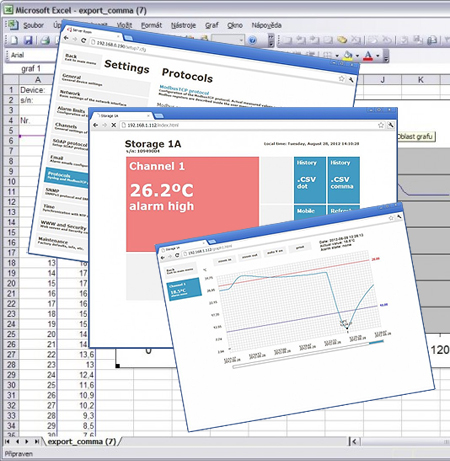Screen dimensions: 450x461
Task: Open the 'graf 1' Name Box
Action: [x=31, y=69]
